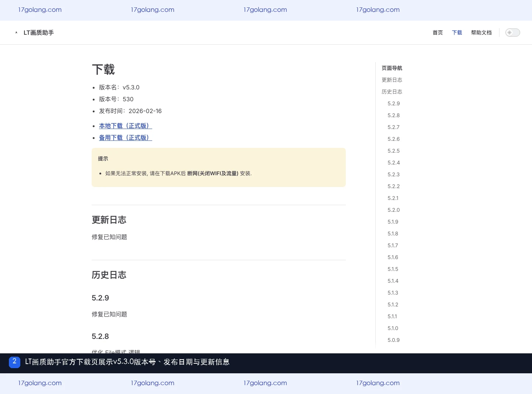Go to 5.2.7 in page navigation
532x394 pixels.
point(393,127)
